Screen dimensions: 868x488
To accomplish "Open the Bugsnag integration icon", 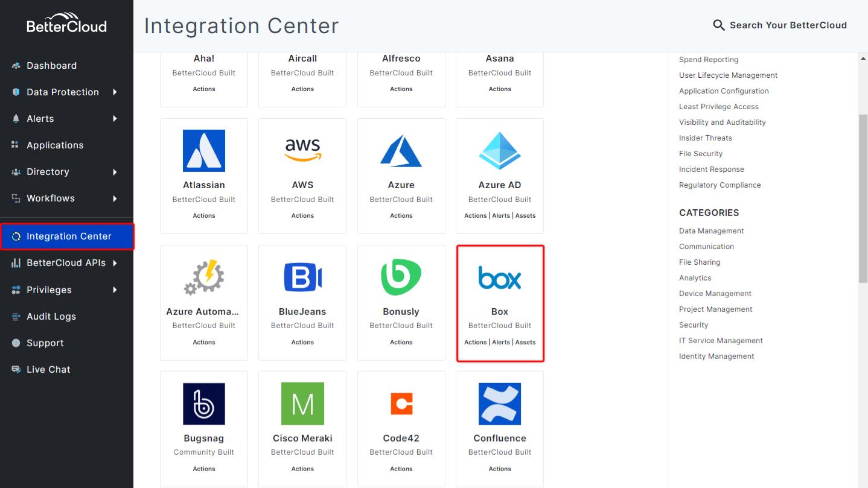I will coord(204,404).
